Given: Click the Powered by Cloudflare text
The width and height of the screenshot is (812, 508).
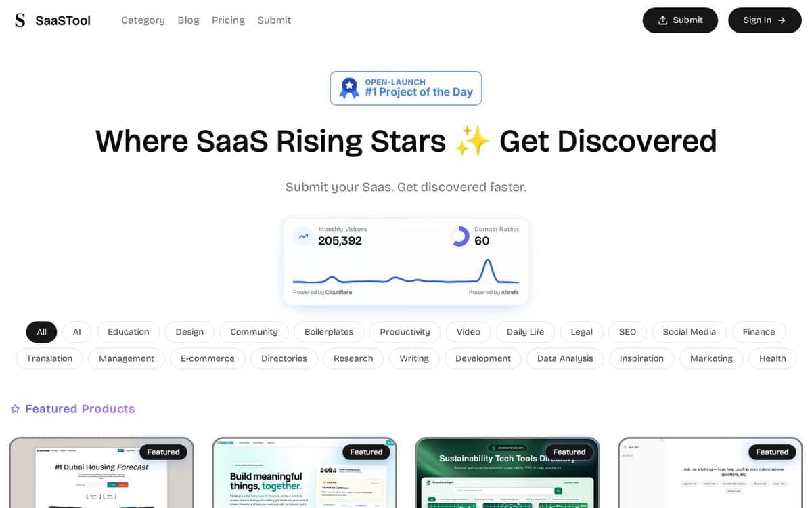Looking at the screenshot, I should 322,293.
